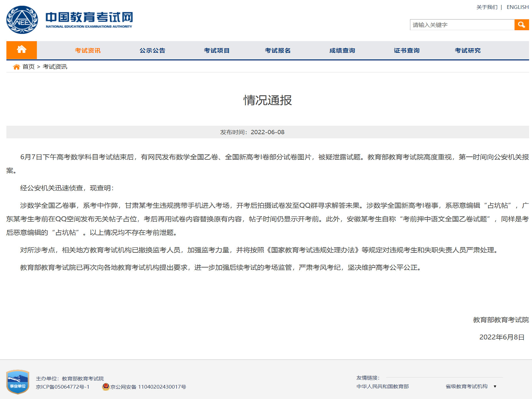
Task: Click the 事业单位 shield badge in footer
Action: 18,382
